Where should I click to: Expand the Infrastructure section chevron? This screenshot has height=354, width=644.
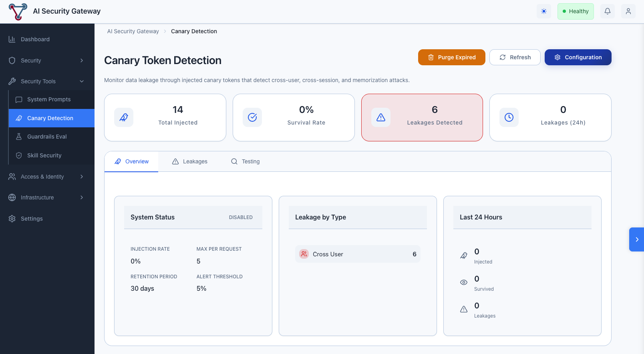82,197
